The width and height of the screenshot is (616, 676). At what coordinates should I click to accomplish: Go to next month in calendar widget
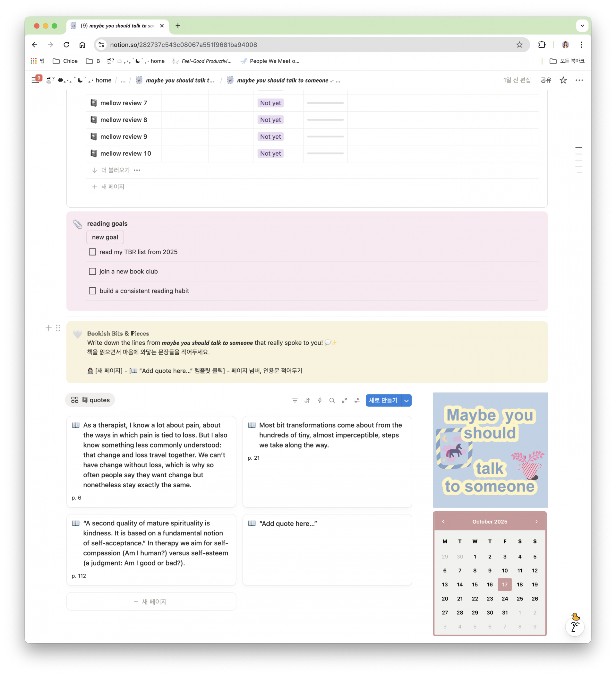(536, 521)
